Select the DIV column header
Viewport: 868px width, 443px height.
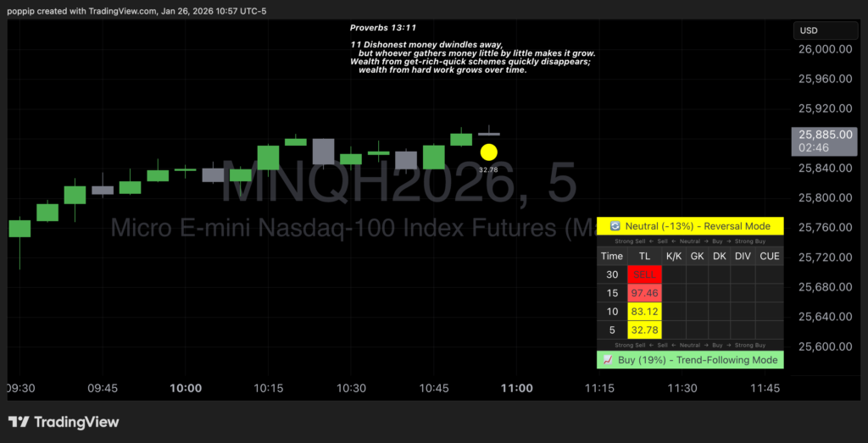pos(743,256)
